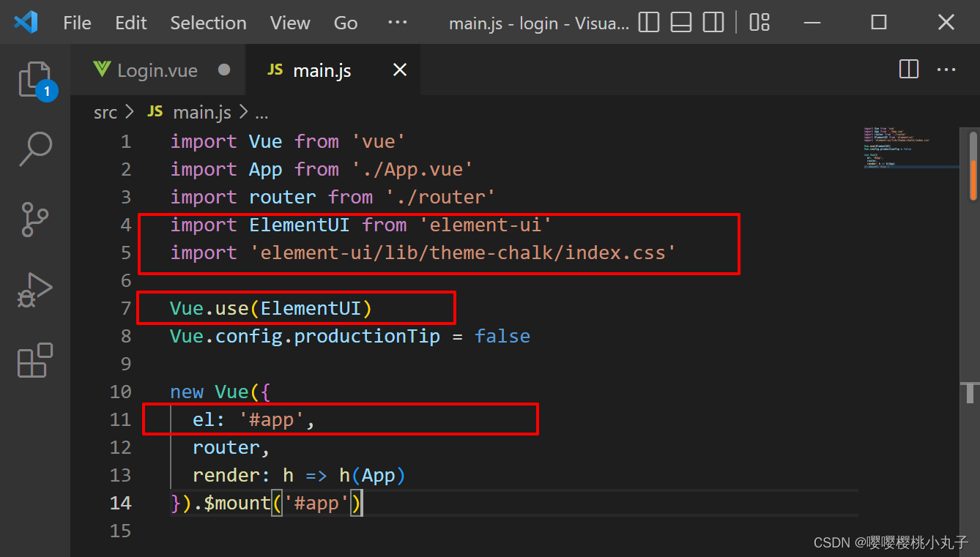Toggle the secondary side bar layout icon
Image resolution: width=980 pixels, height=557 pixels.
pos(713,22)
